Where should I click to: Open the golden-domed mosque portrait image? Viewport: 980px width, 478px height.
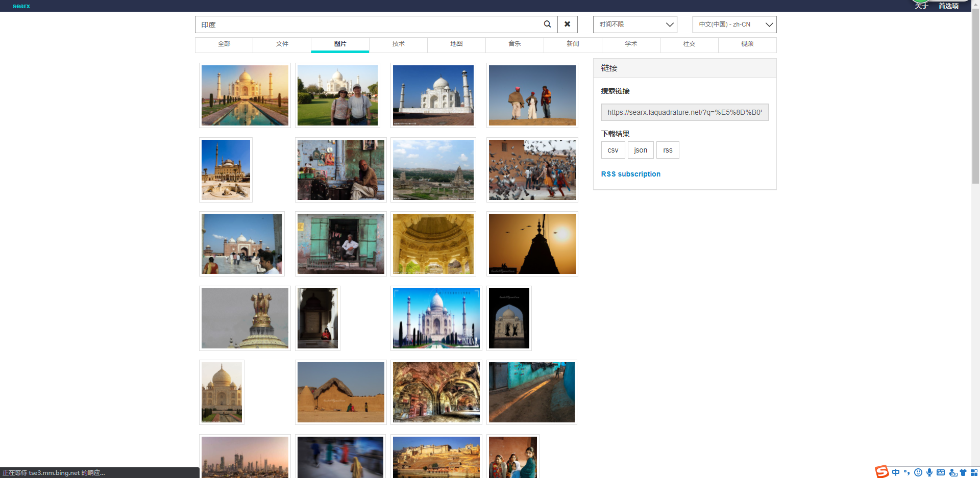(x=226, y=170)
